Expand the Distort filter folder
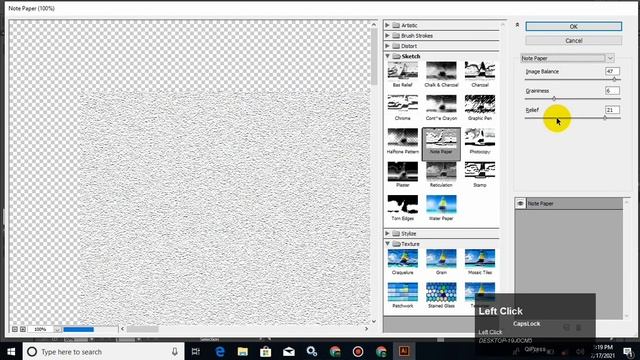Screen dimensions: 640x360 click(x=387, y=46)
